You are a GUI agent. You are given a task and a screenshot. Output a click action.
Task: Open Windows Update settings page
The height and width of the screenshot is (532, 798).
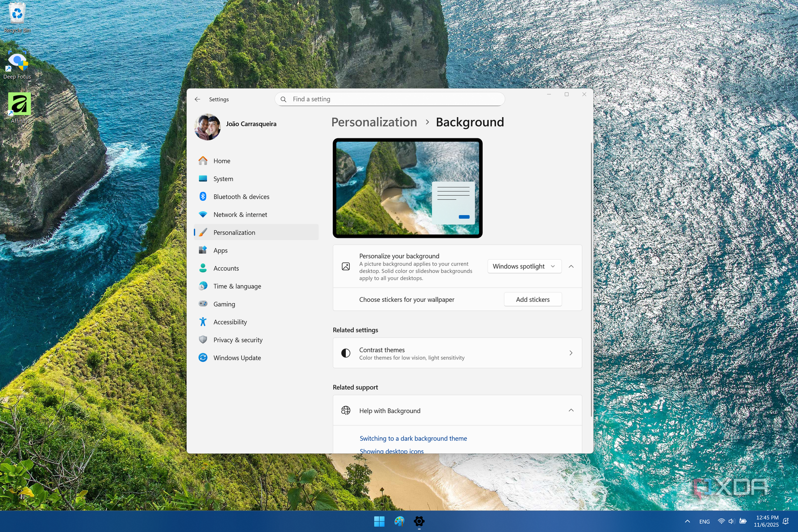pos(256,357)
